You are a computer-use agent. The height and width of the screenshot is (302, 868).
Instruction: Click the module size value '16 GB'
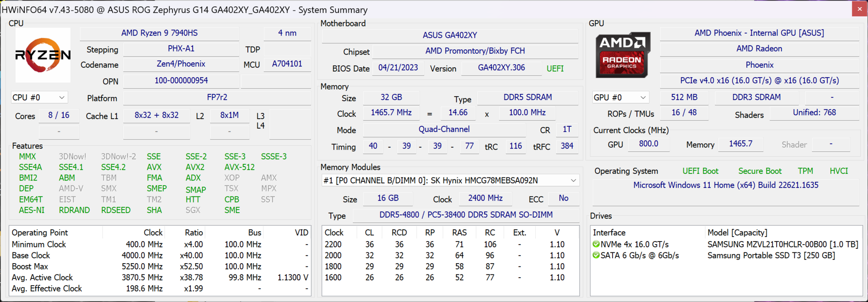[388, 198]
